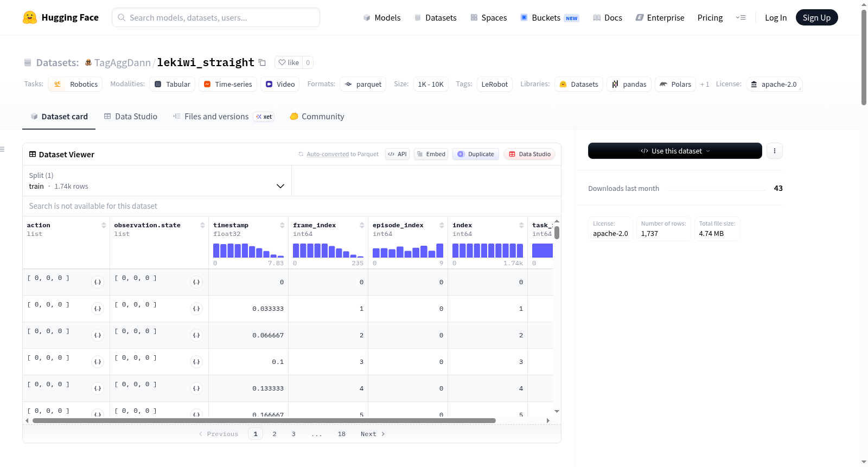Focus the search models, datasets, users field

216,17
